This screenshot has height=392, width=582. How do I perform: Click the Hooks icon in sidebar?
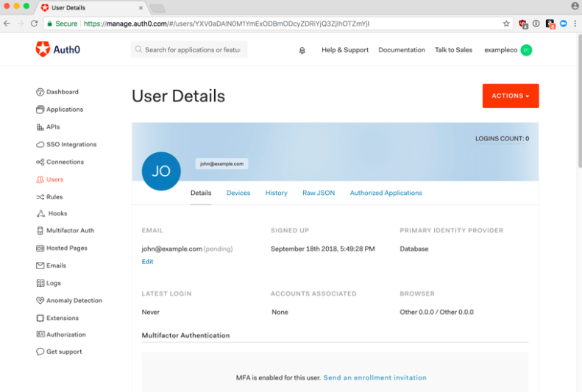pyautogui.click(x=40, y=213)
